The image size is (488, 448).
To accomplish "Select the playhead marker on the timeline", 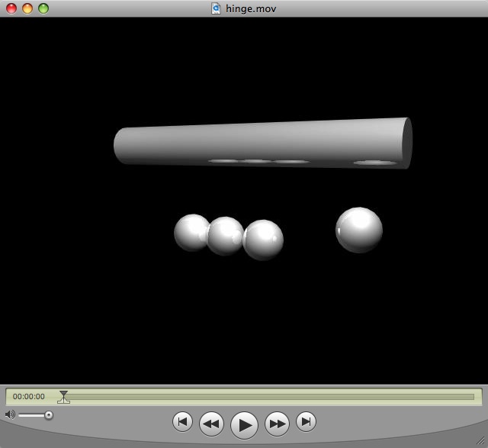I will pyautogui.click(x=63, y=396).
